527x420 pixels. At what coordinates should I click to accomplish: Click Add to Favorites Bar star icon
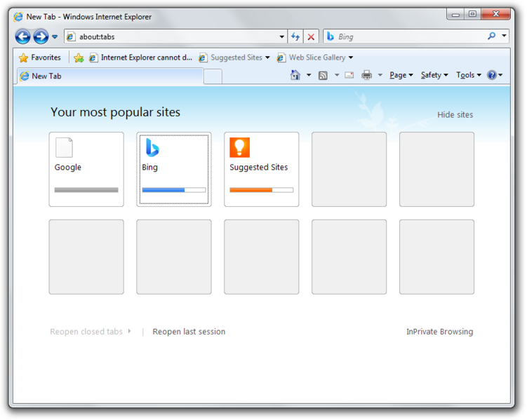point(79,57)
